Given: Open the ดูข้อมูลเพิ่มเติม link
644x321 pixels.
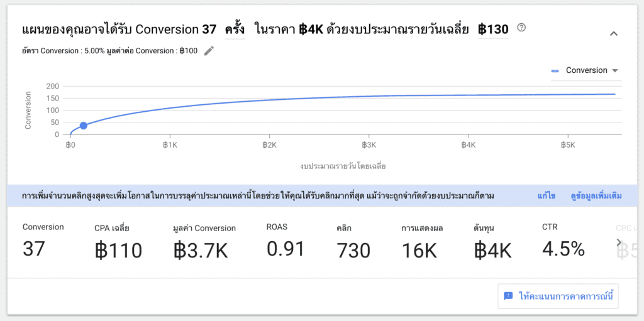Looking at the screenshot, I should click(x=596, y=196).
